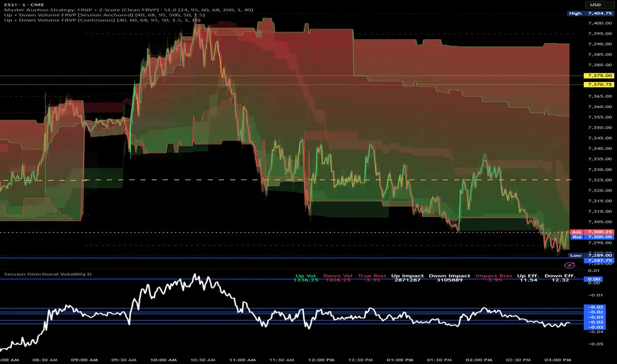Click the 01:00 PM time axis label
Image resolution: width=617 pixels, height=364 pixels.
(x=400, y=359)
